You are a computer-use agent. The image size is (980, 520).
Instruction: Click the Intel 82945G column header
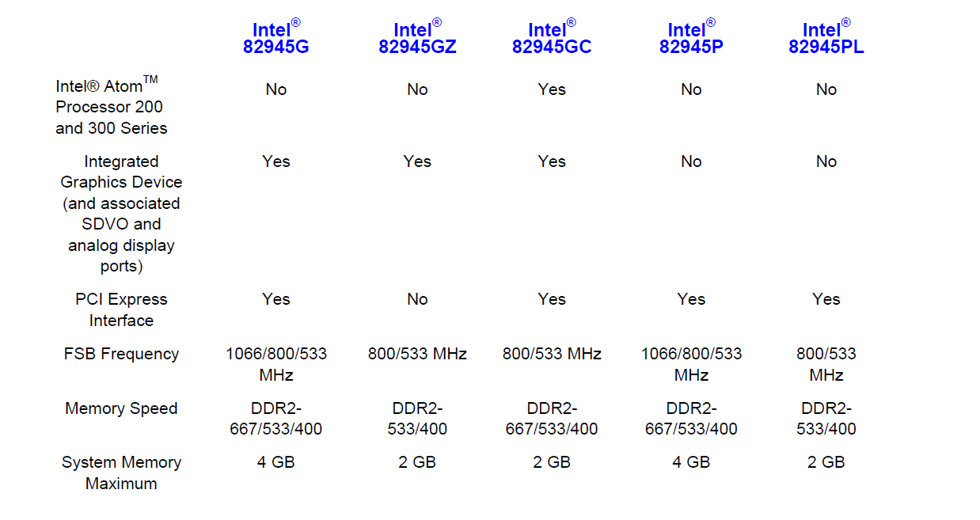click(x=275, y=37)
